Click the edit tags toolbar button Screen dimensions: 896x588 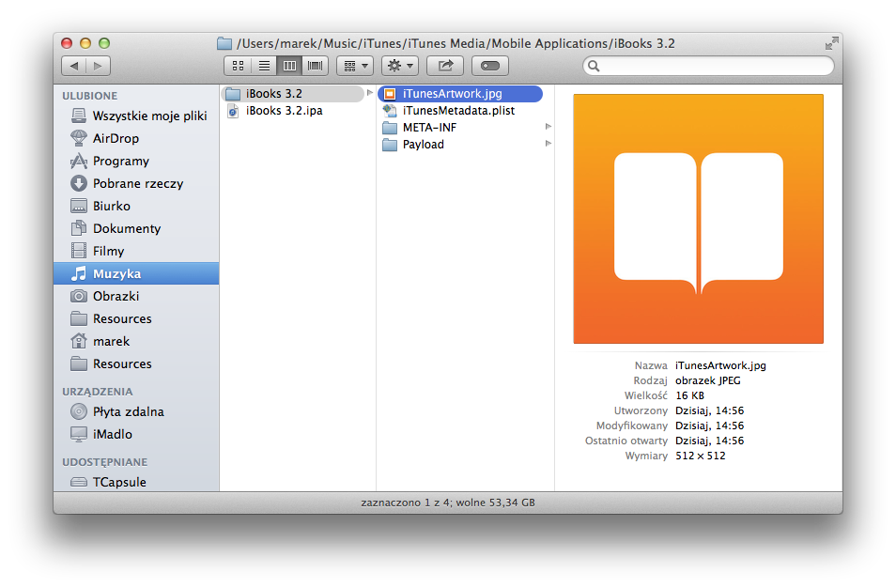(x=489, y=66)
